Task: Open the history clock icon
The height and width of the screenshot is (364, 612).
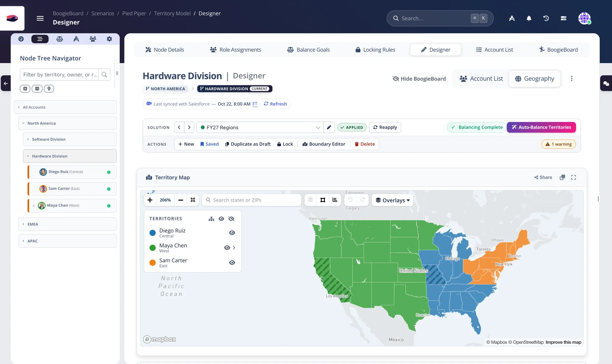Action: (x=546, y=18)
